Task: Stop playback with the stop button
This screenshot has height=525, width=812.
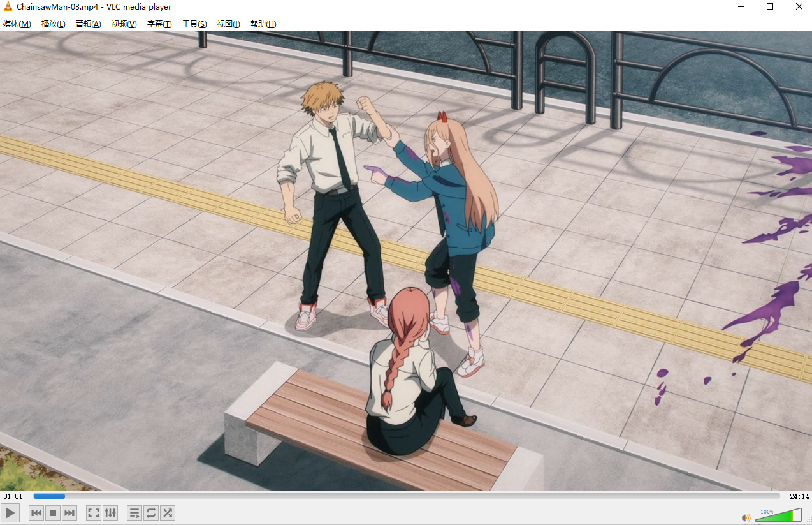Action: 54,512
